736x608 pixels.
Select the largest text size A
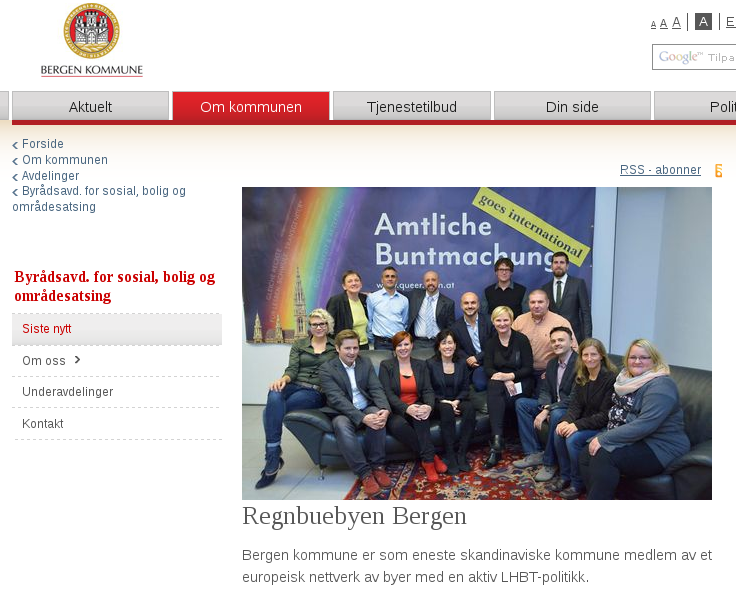pos(676,23)
